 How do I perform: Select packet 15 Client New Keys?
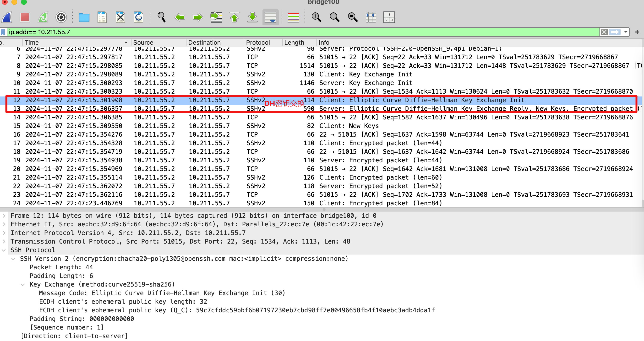321,126
